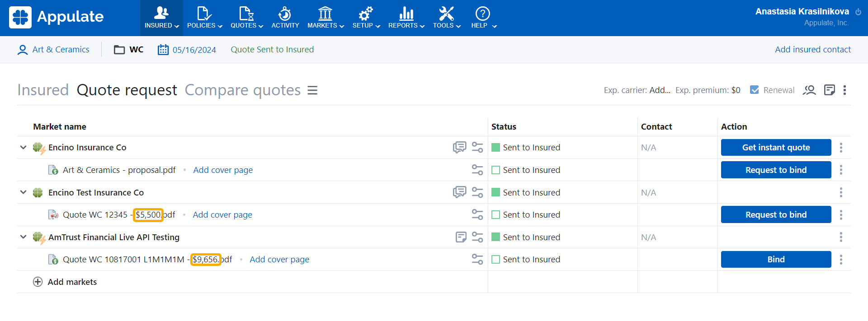Open kebab menu for Encino Test Insurance row
Viewport: 868px width, 321px height.
(x=841, y=192)
